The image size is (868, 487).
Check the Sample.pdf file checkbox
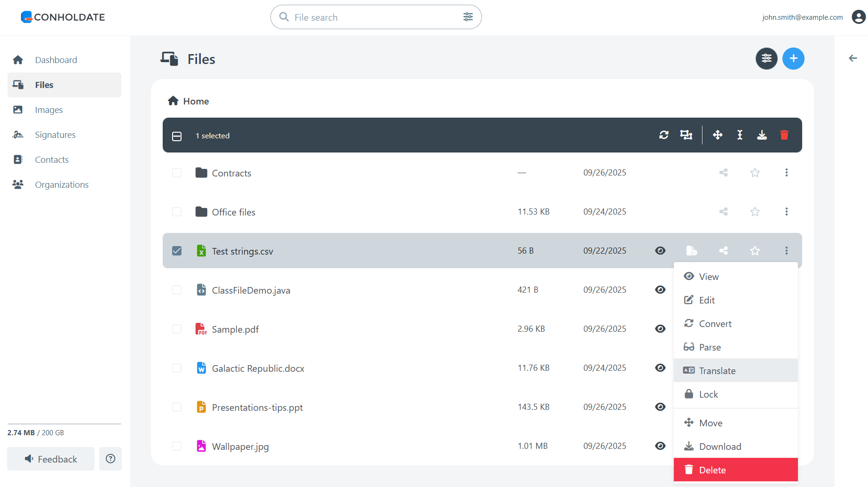(x=177, y=329)
